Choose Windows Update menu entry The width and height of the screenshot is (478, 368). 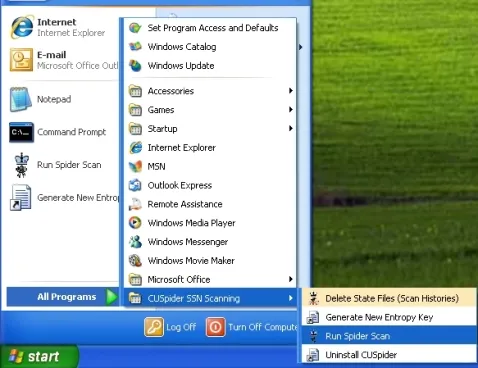[x=209, y=66]
